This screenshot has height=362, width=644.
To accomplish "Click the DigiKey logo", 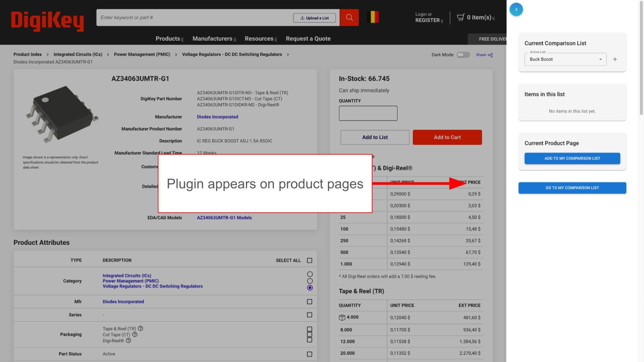I will tap(47, 21).
